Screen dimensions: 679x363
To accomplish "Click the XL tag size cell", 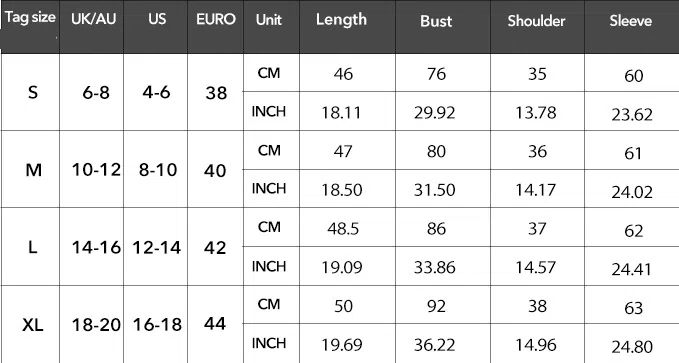I will pyautogui.click(x=33, y=324).
